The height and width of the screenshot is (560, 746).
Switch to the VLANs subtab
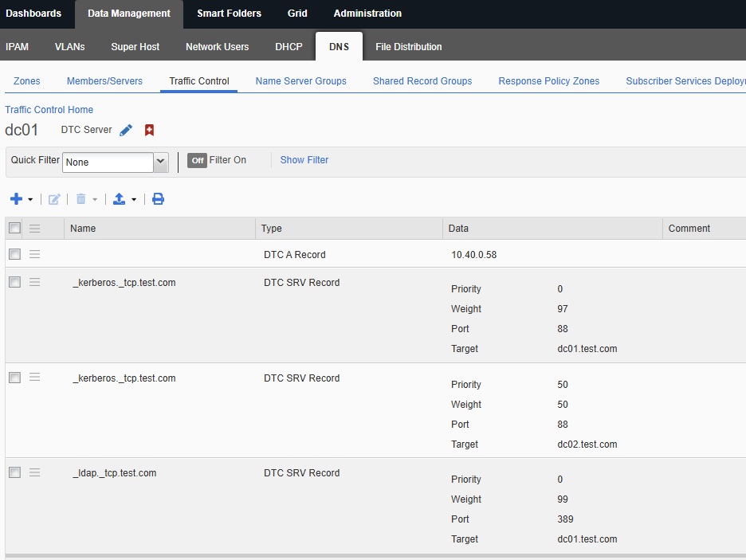click(x=69, y=46)
